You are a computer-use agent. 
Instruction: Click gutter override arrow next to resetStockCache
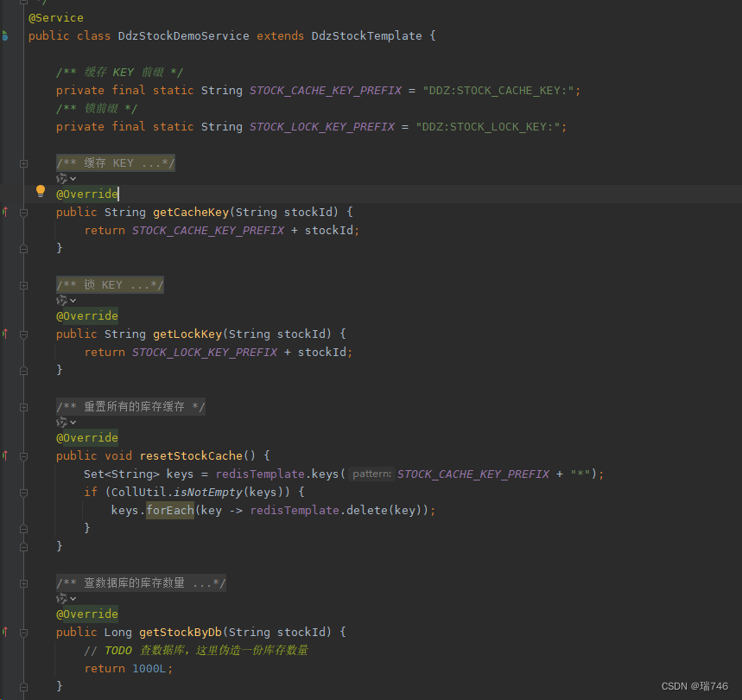tap(7, 455)
